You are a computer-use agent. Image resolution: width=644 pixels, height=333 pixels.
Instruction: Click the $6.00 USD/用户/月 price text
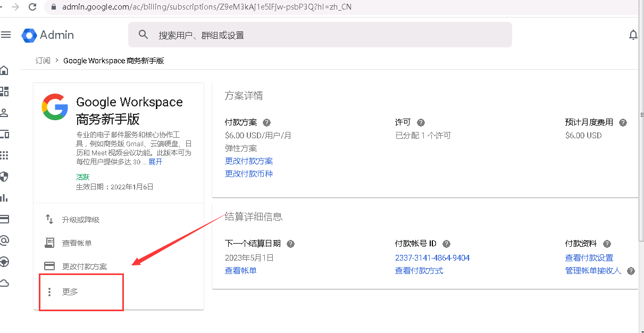pyautogui.click(x=258, y=136)
